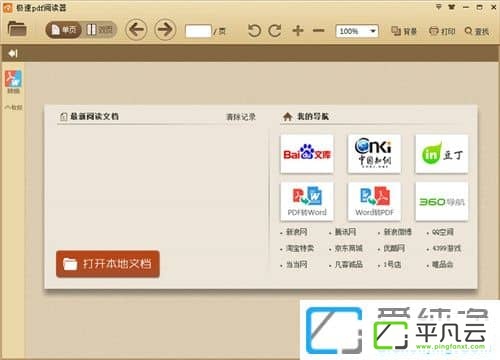This screenshot has width=500, height=360.
Task: Open the 优酷网 link
Action: (394, 248)
